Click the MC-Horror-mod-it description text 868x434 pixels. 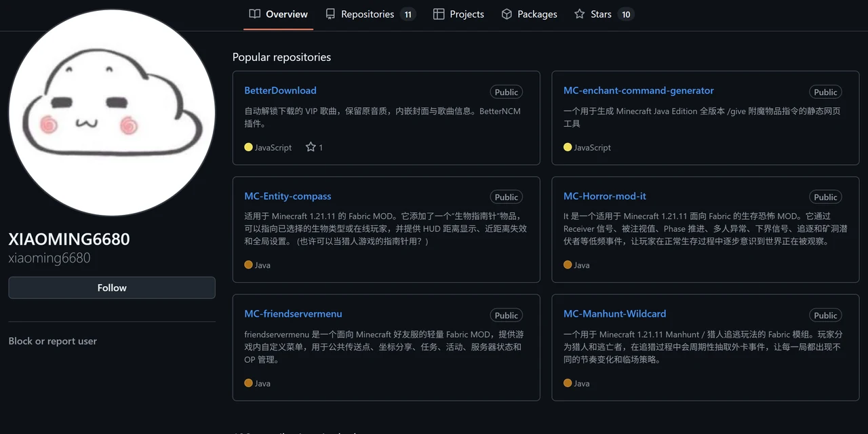(705, 229)
